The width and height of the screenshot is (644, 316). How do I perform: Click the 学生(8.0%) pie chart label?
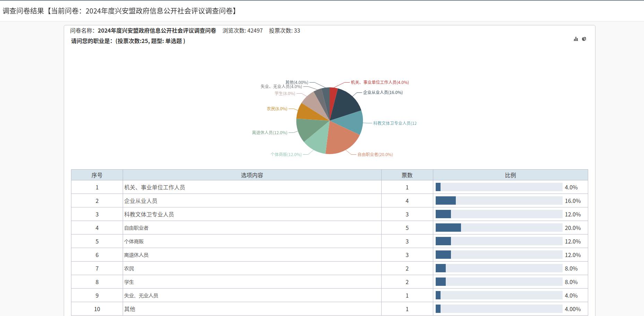[285, 94]
